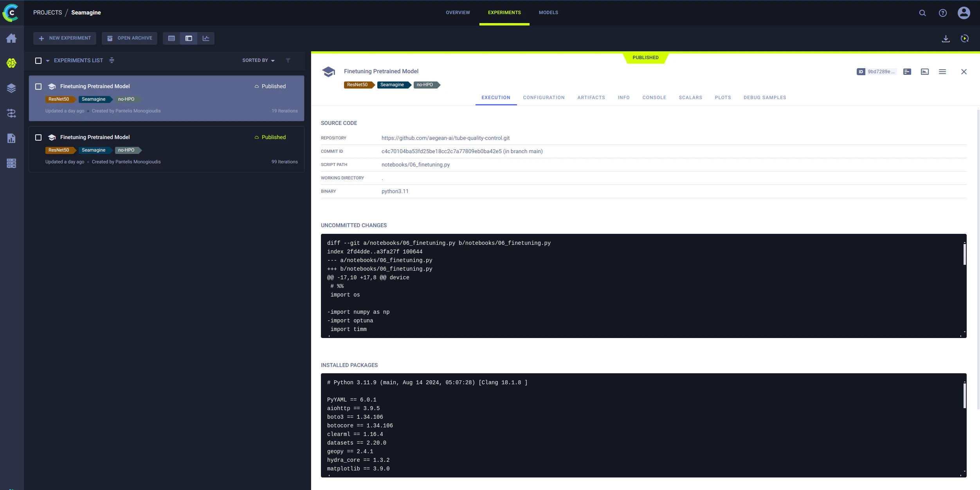Open Workers and Queues from sidebar
Viewport: 980px width, 490px height.
11,163
